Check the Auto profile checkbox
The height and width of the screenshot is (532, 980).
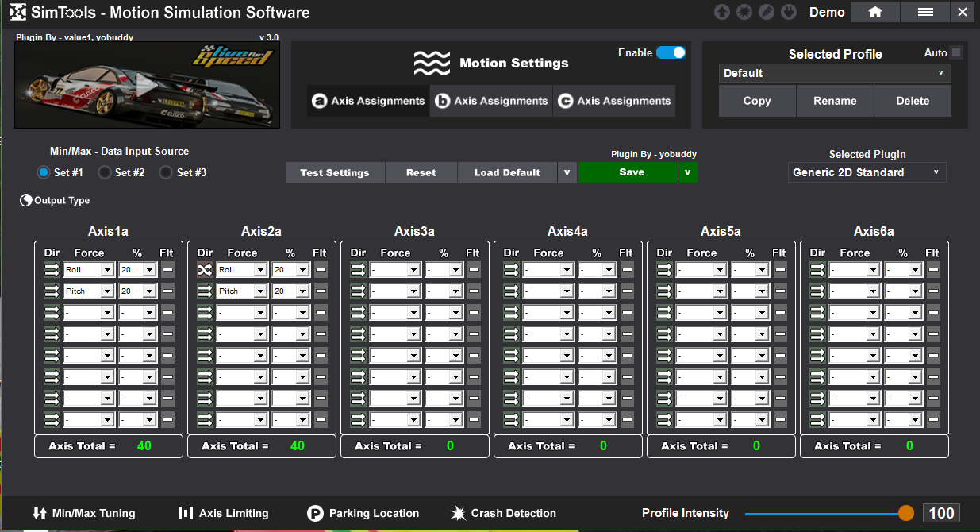[x=956, y=52]
